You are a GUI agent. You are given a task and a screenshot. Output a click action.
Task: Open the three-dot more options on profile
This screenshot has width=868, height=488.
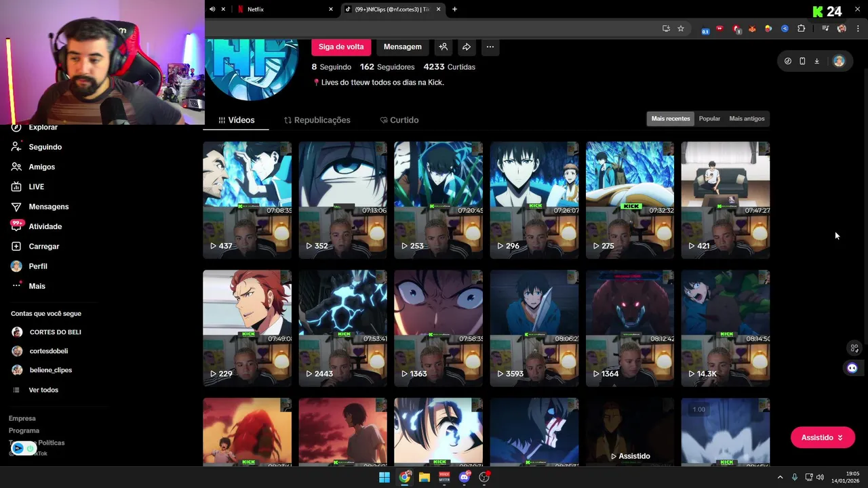490,47
